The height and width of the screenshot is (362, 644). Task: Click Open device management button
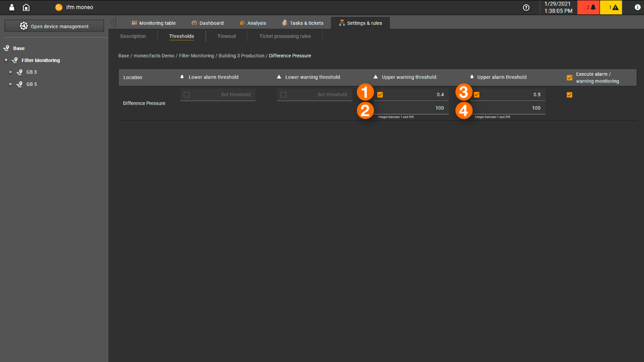click(x=54, y=26)
